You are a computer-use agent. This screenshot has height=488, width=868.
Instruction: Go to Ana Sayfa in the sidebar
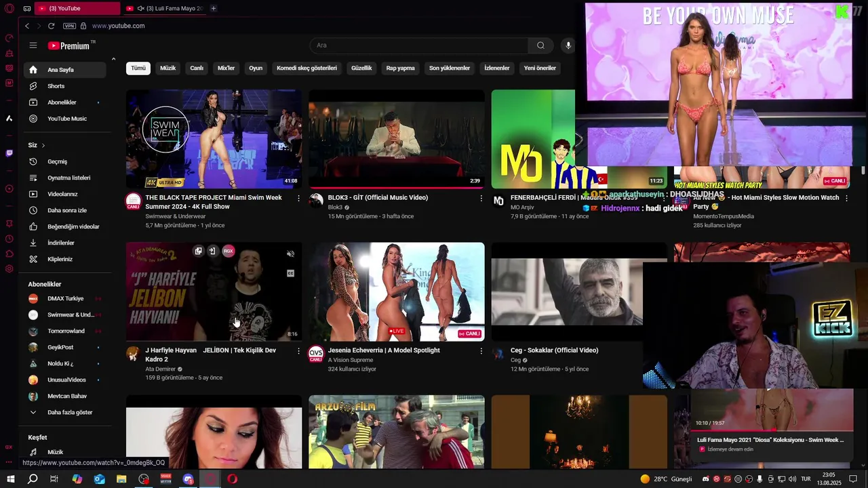pyautogui.click(x=65, y=70)
